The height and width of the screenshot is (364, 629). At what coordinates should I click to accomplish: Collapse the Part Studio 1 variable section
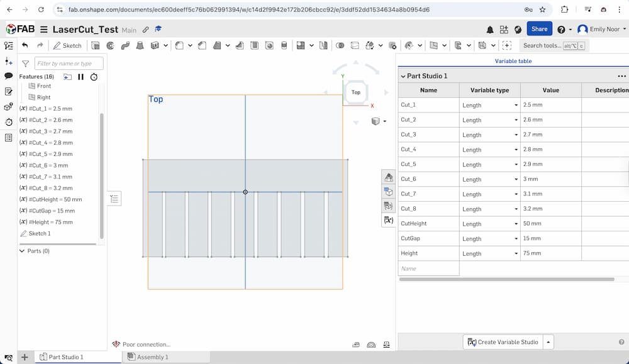(x=403, y=76)
